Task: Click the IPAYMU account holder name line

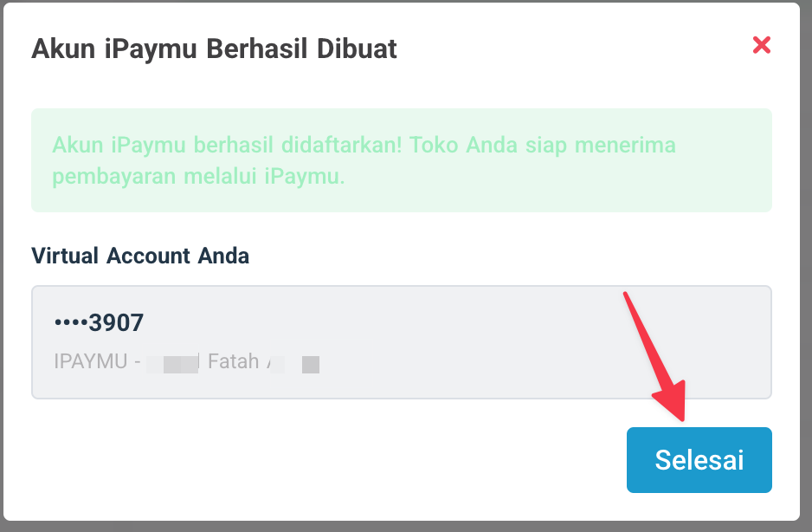Action: [186, 361]
